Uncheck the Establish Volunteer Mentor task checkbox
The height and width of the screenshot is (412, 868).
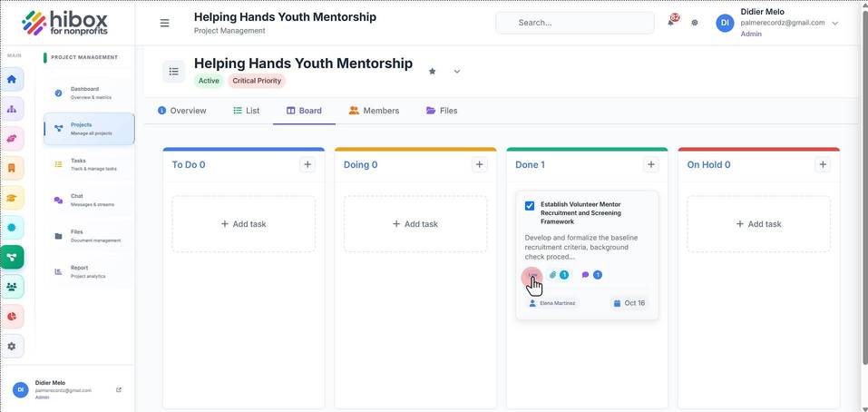tap(530, 205)
